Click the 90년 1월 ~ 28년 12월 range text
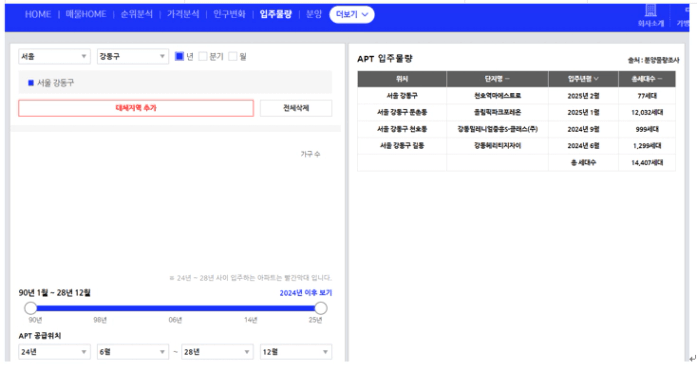This screenshot has height=371, width=697. (x=54, y=293)
